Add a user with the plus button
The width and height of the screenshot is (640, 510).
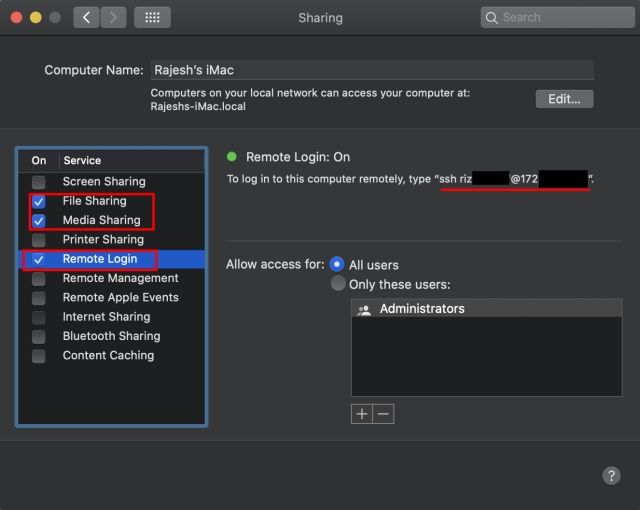click(x=362, y=414)
